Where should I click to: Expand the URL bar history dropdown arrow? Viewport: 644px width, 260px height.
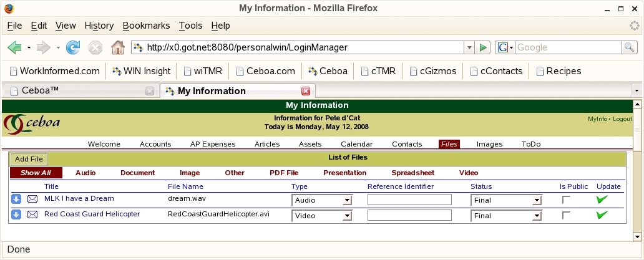pos(469,47)
